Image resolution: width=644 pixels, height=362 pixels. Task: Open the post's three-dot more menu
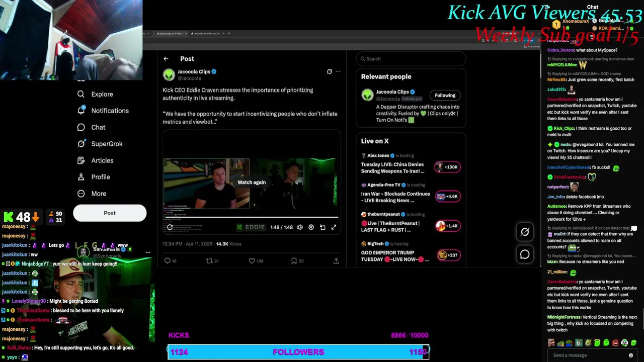tap(338, 72)
